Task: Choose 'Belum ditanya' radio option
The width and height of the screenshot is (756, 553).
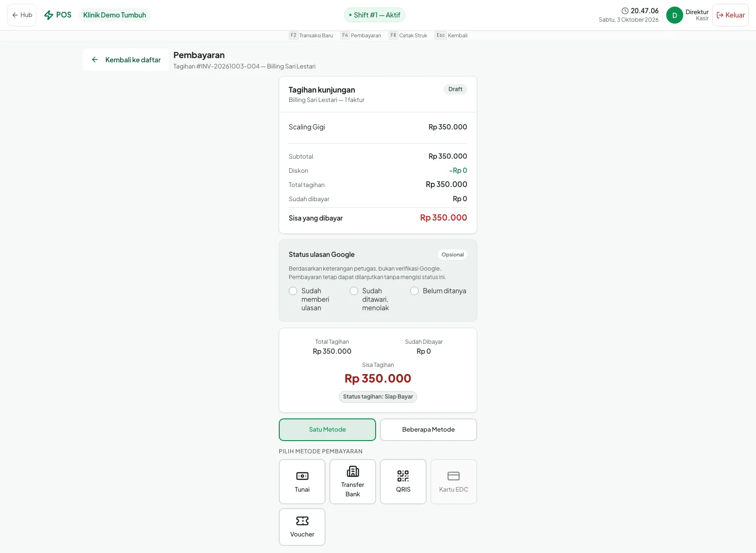Action: tap(414, 291)
